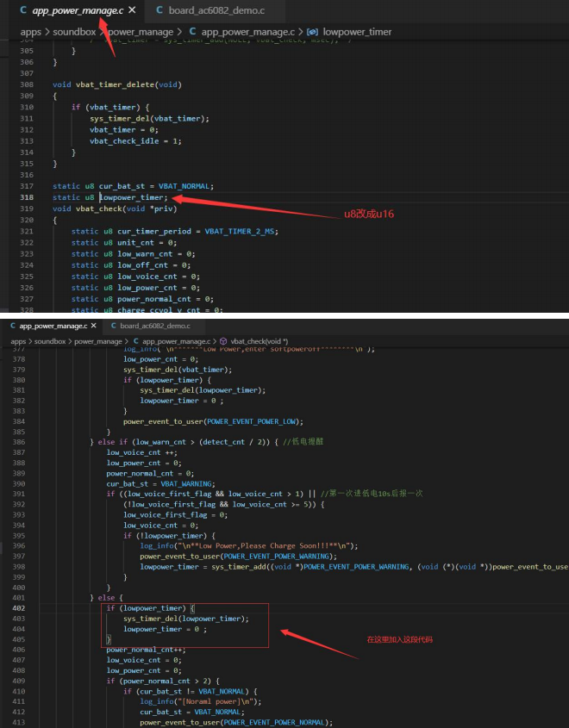Click variable symbol icon beside lowpower_timer breadcrumb
This screenshot has height=728, width=569.
[x=313, y=32]
